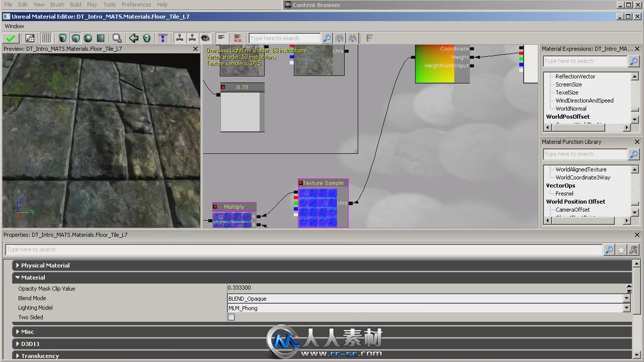
Task: Toggle material stats text icon
Action: (221, 38)
